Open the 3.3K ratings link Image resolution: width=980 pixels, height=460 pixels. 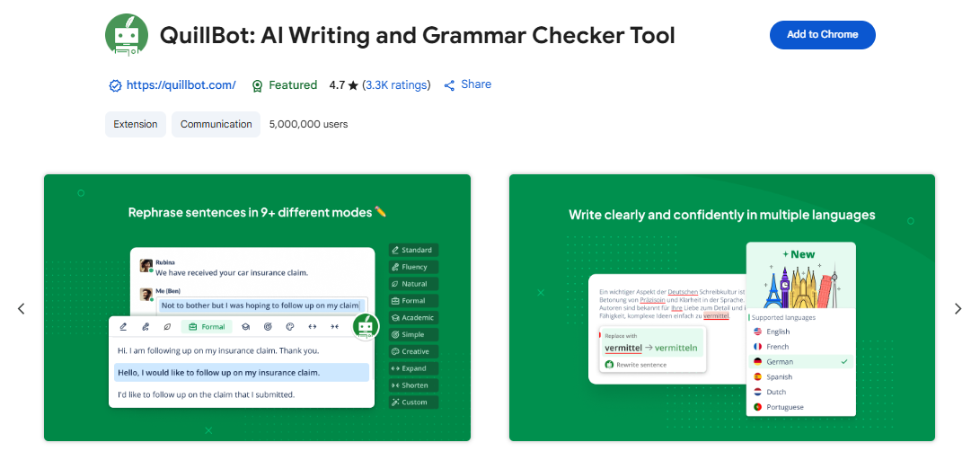[x=396, y=85]
